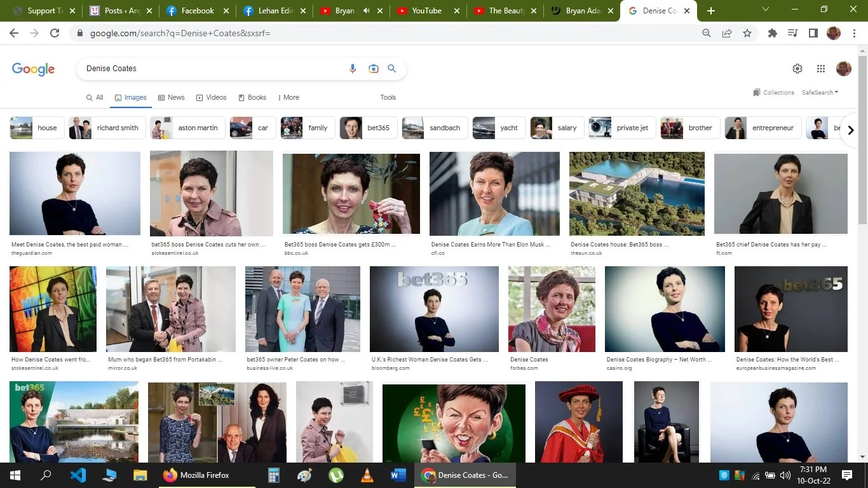Open the Google apps grid

pyautogui.click(x=821, y=69)
